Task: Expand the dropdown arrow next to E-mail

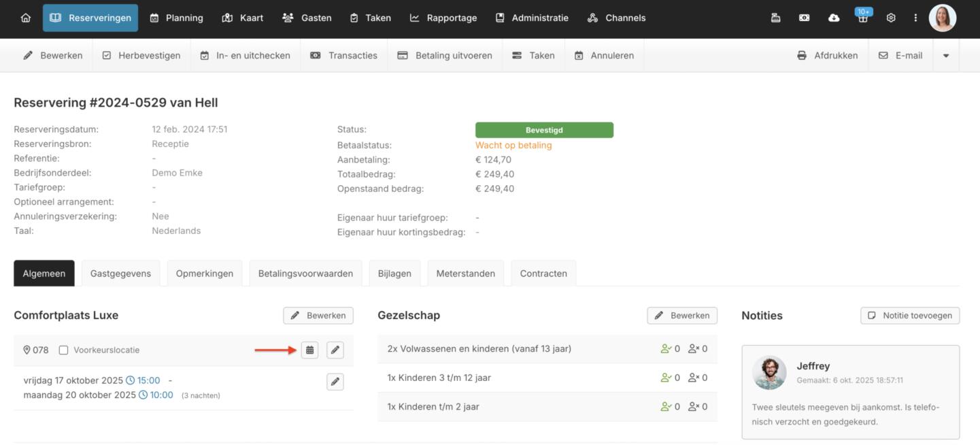Action: pos(945,56)
